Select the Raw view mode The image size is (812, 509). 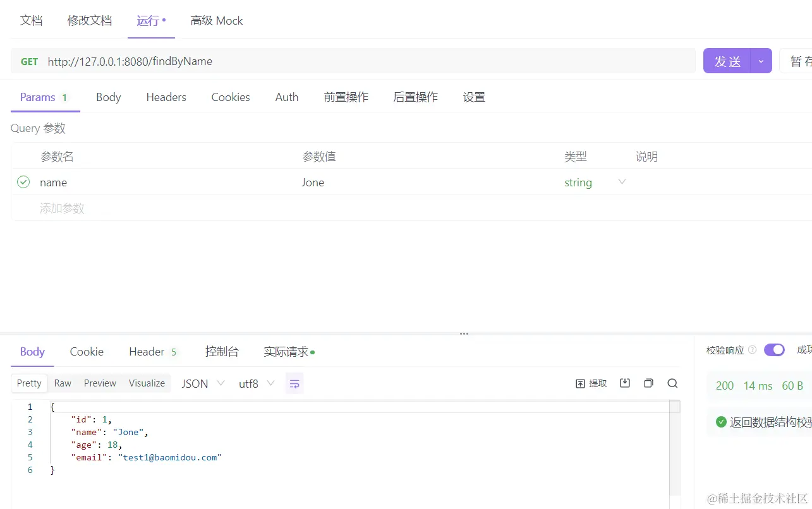tap(63, 383)
